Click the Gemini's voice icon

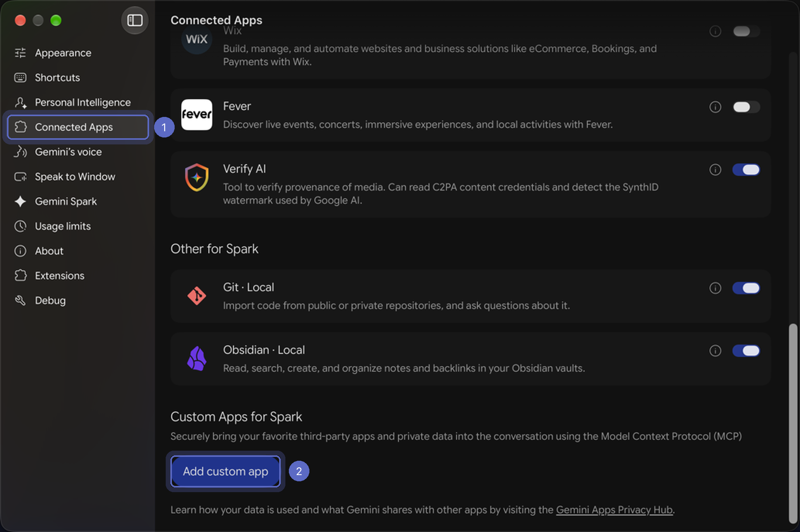coord(20,152)
